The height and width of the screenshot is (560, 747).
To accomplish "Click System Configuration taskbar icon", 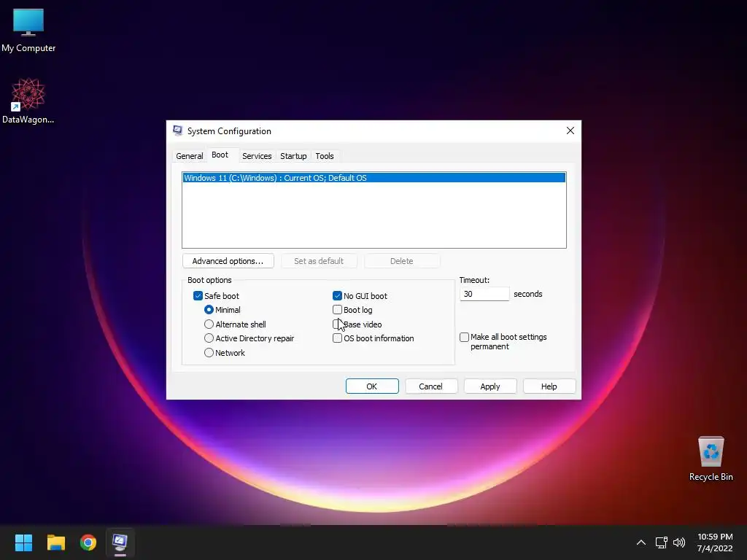I will (120, 542).
